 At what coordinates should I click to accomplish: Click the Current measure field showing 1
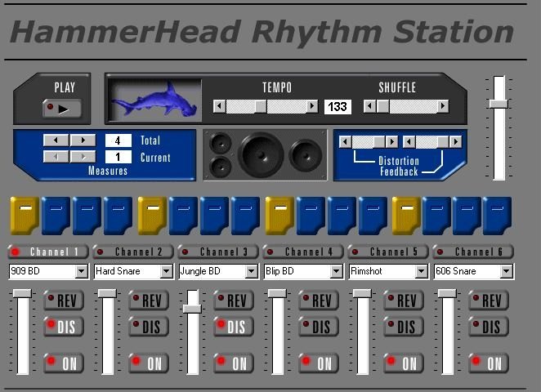click(x=118, y=157)
